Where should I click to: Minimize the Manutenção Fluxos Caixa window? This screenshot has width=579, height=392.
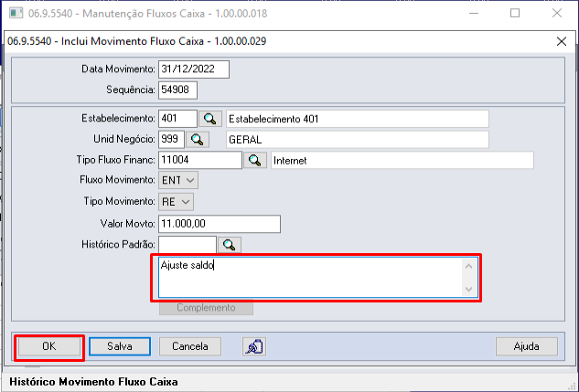coord(474,14)
